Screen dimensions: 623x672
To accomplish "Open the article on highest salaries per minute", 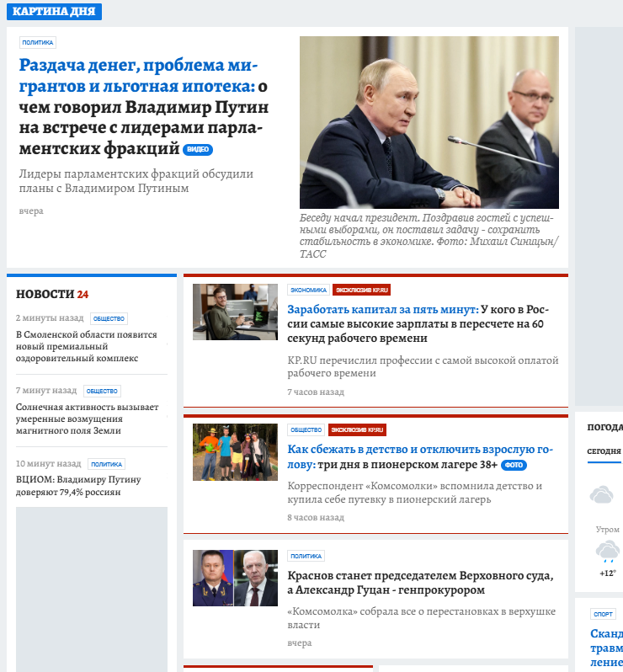I will point(418,323).
